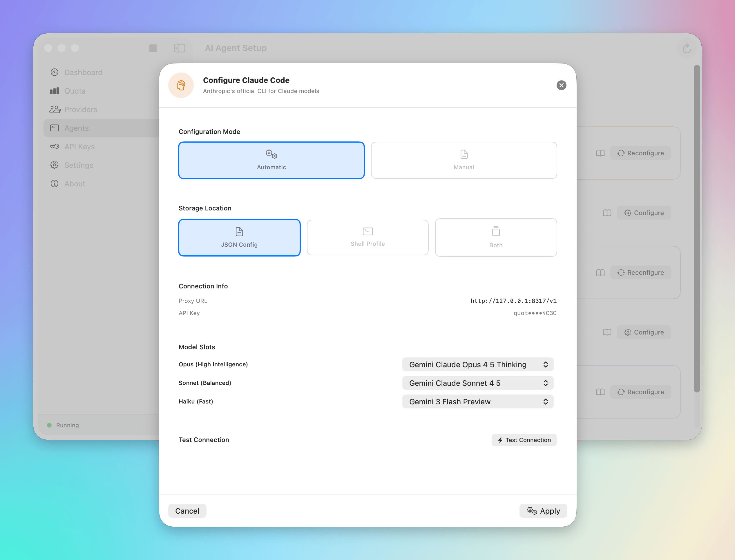
Task: Click the Quota bar chart icon
Action: tap(54, 91)
